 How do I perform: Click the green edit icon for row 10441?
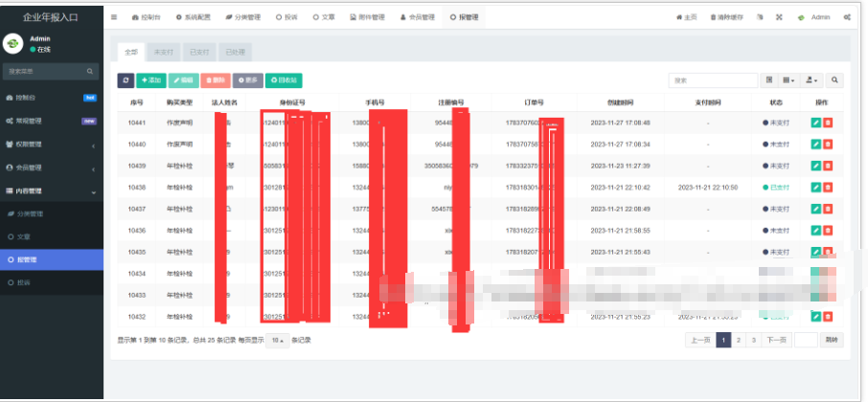(815, 123)
